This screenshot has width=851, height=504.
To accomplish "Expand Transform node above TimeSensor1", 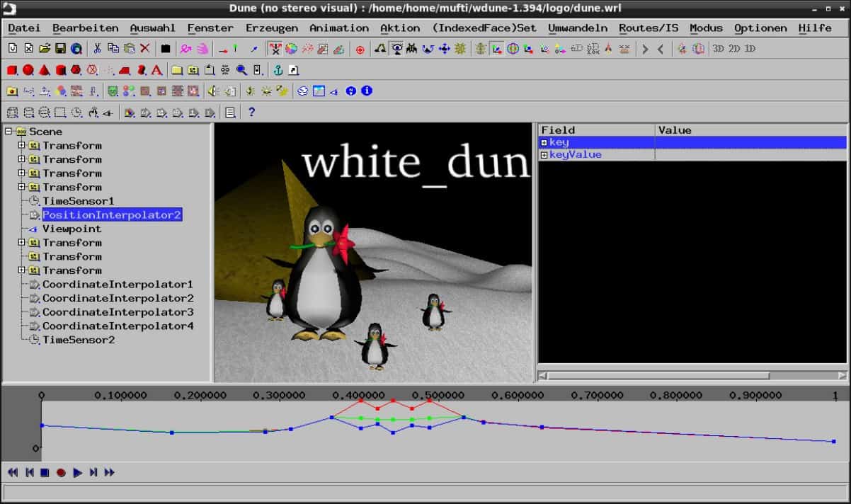I will pyautogui.click(x=21, y=187).
